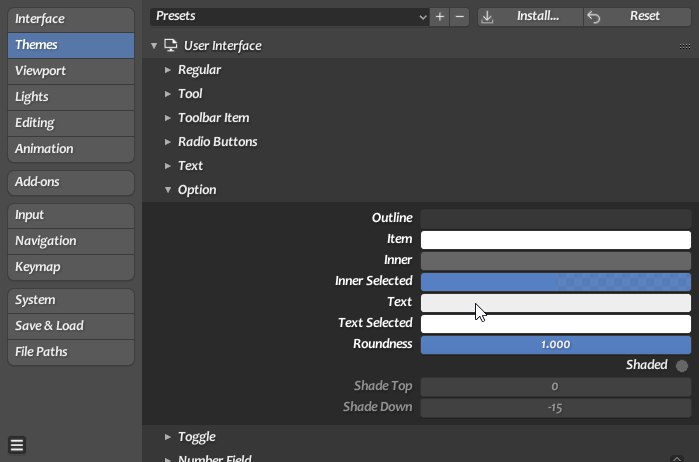Open the Presets dropdown
699x462 pixels.
pos(289,16)
